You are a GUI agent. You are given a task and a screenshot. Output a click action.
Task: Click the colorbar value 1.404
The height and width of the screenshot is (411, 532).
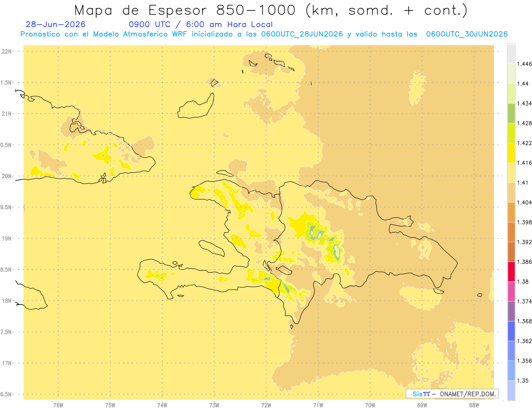pos(524,202)
